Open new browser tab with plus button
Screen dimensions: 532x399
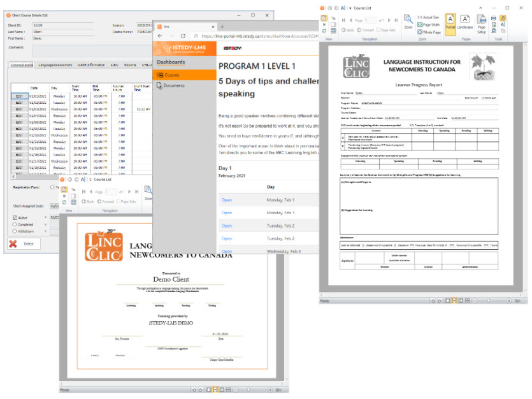tap(222, 27)
